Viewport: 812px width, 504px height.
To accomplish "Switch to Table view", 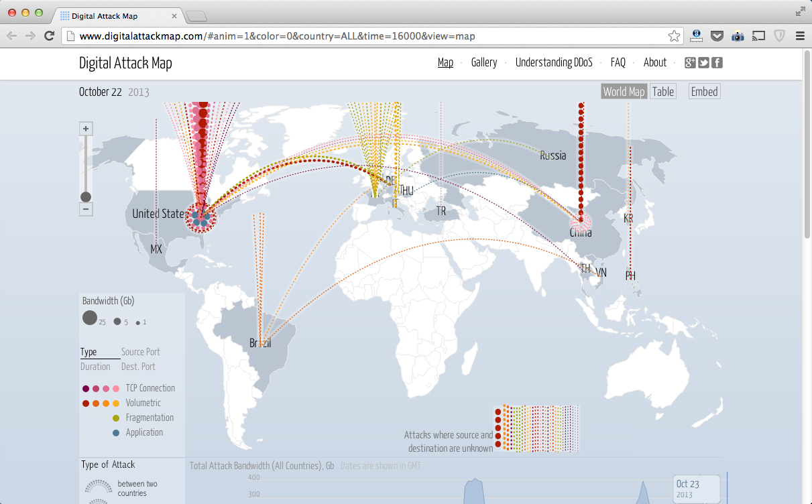I will tap(663, 92).
